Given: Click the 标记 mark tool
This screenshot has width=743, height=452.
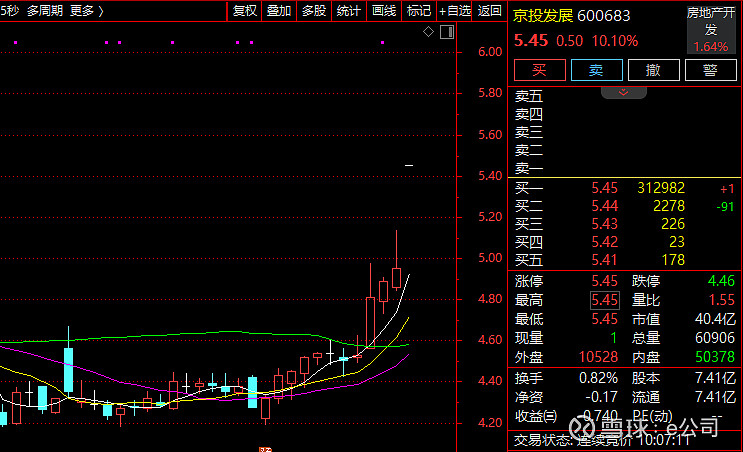Looking at the screenshot, I should click(419, 11).
